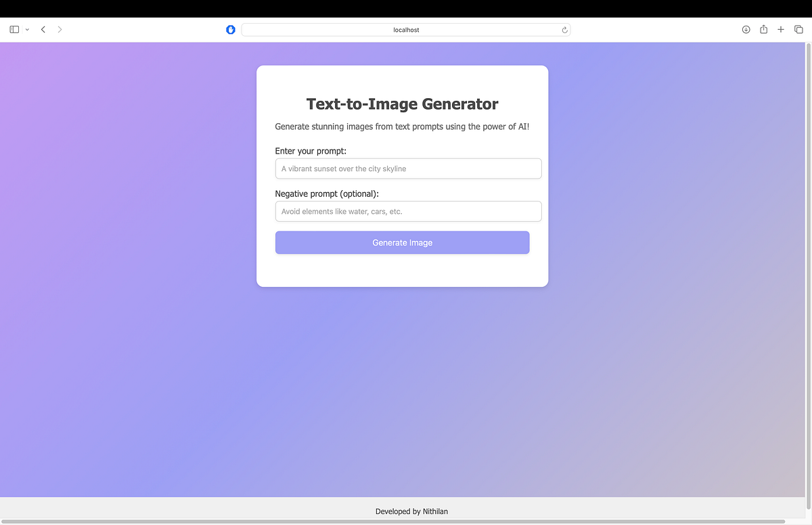Open a new browser tab
This screenshot has height=525, width=812.
click(x=781, y=29)
